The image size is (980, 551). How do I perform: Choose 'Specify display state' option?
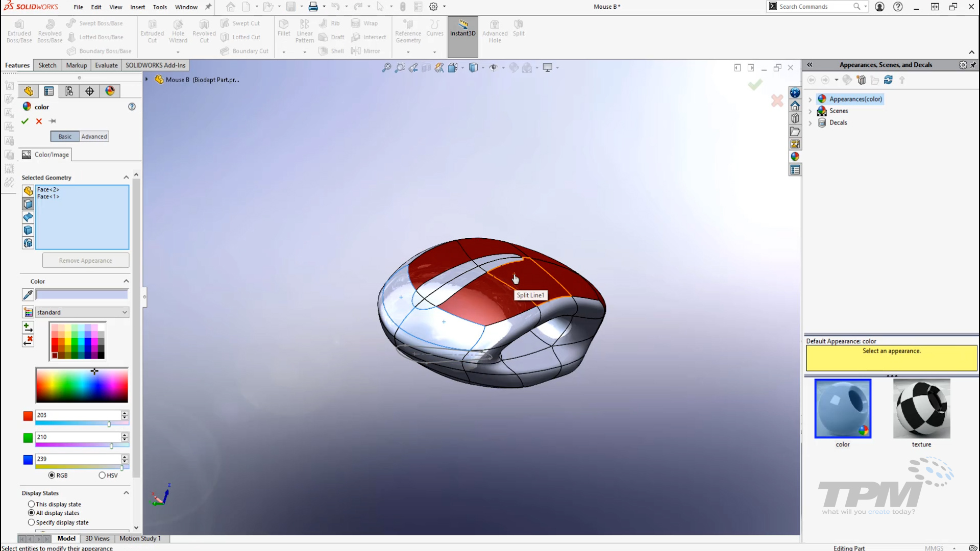[x=31, y=522]
